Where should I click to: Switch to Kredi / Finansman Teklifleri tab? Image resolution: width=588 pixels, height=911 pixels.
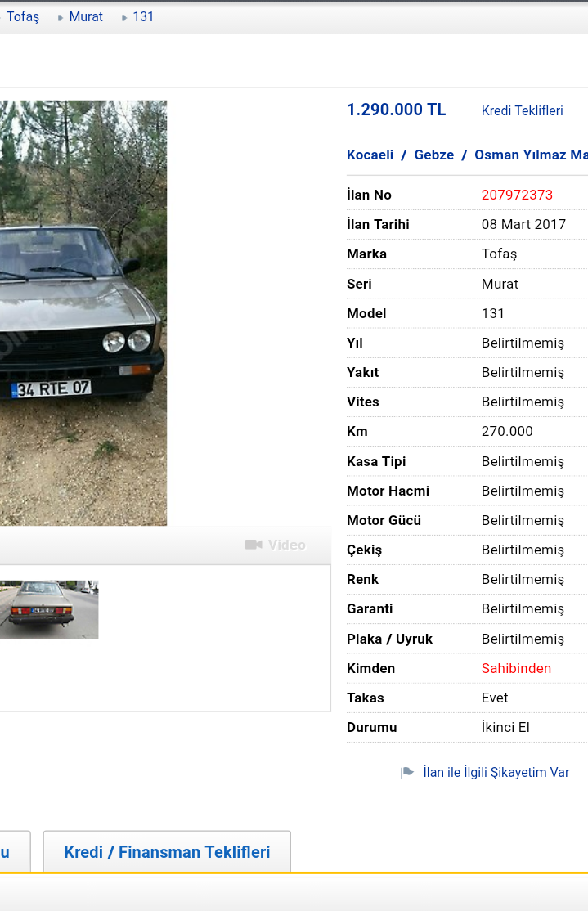167,852
